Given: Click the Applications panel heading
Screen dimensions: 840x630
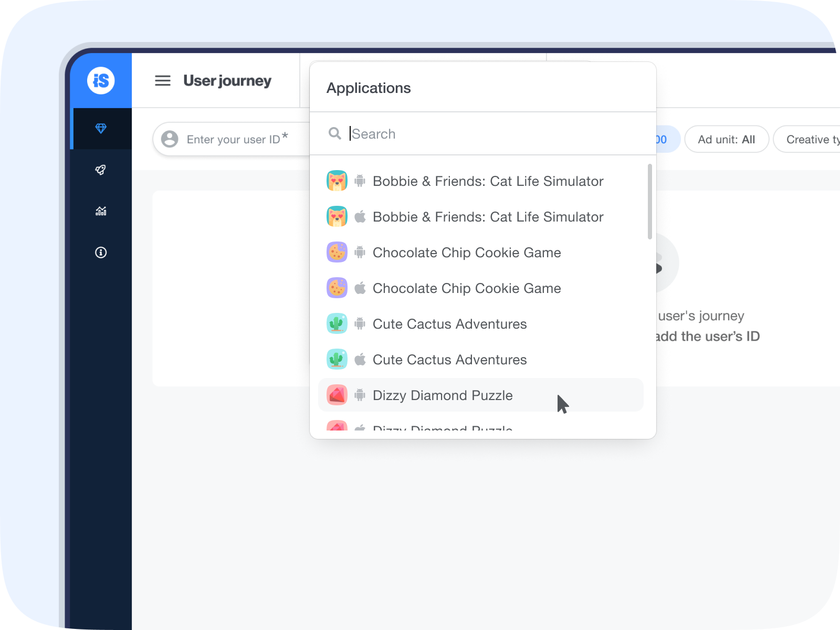Looking at the screenshot, I should [369, 88].
